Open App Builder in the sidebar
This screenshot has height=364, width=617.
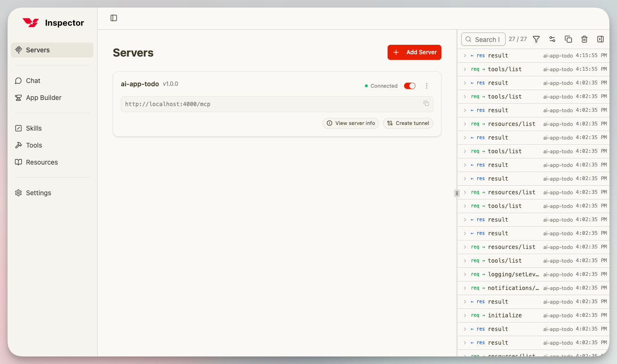[x=52, y=98]
